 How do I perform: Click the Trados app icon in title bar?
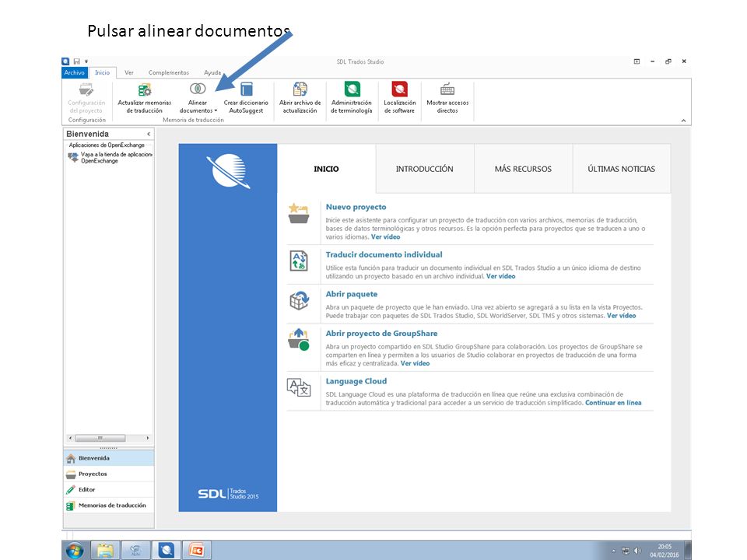tap(65, 61)
